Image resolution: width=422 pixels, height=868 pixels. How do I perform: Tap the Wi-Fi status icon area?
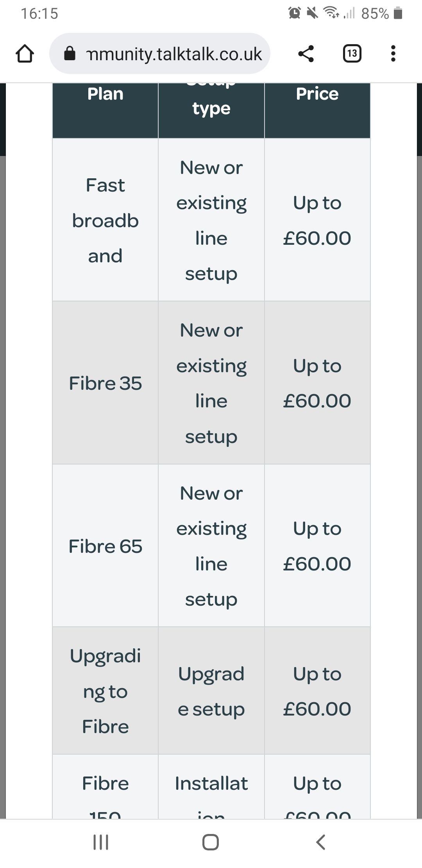click(329, 12)
